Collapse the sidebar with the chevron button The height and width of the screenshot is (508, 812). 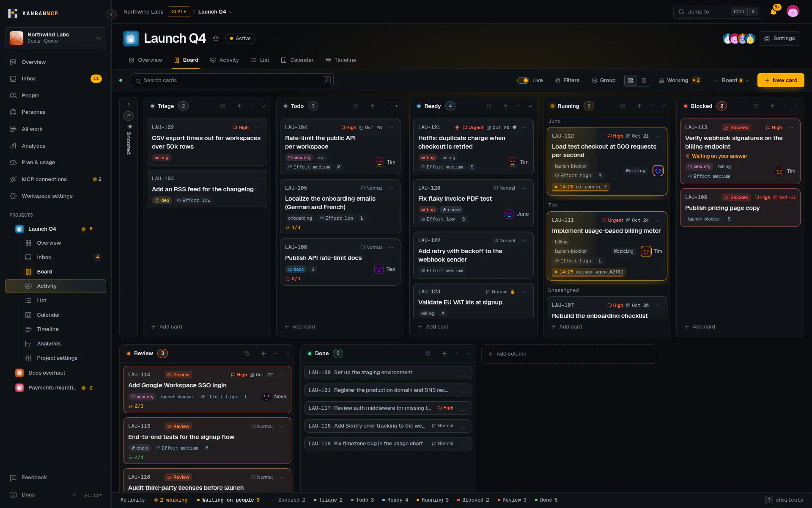[111, 14]
